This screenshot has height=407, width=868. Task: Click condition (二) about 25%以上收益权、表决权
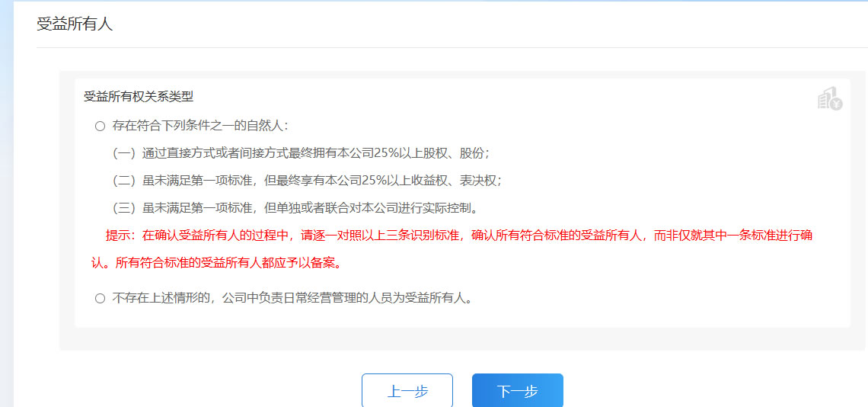pos(307,181)
